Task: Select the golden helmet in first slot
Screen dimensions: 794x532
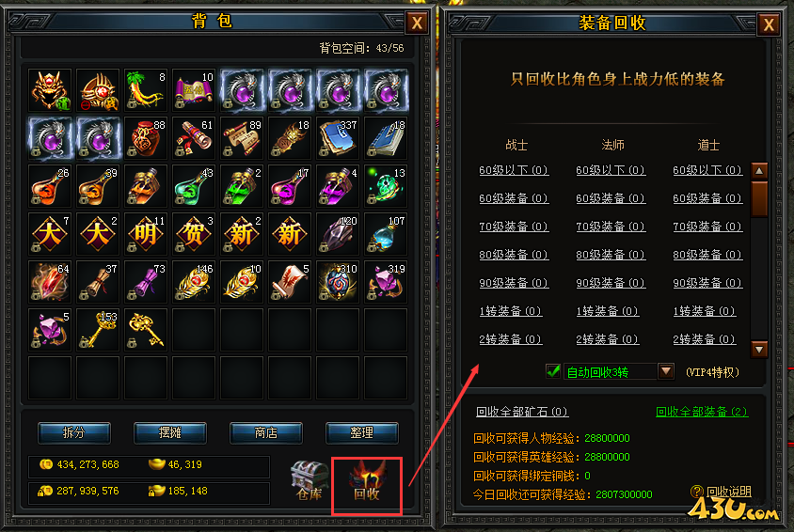Action: coord(50,90)
